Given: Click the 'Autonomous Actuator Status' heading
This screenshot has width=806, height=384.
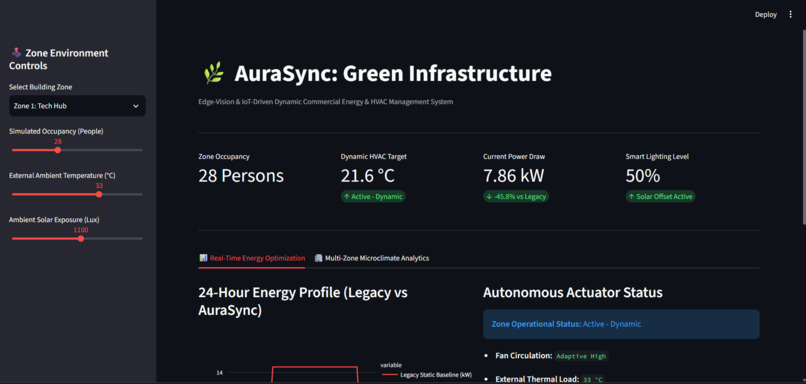Looking at the screenshot, I should coord(573,292).
